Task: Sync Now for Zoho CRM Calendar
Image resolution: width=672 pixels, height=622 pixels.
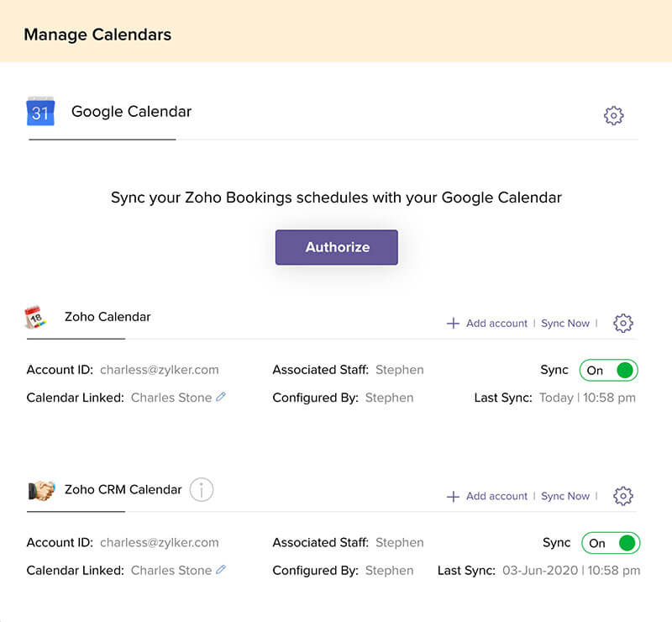Action: coord(565,496)
